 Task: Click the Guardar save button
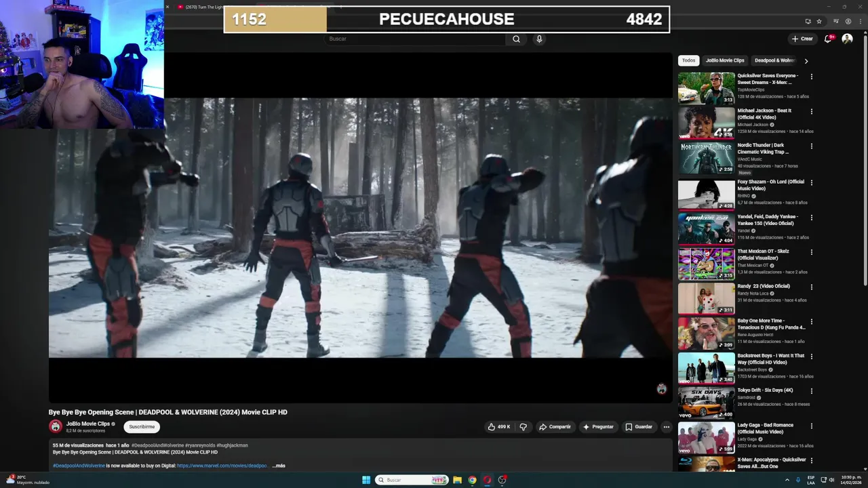[x=639, y=427]
